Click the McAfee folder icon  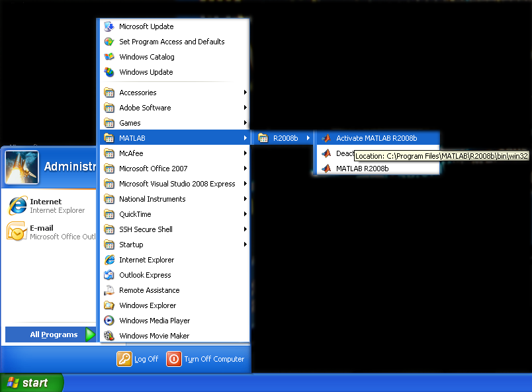[x=109, y=153]
